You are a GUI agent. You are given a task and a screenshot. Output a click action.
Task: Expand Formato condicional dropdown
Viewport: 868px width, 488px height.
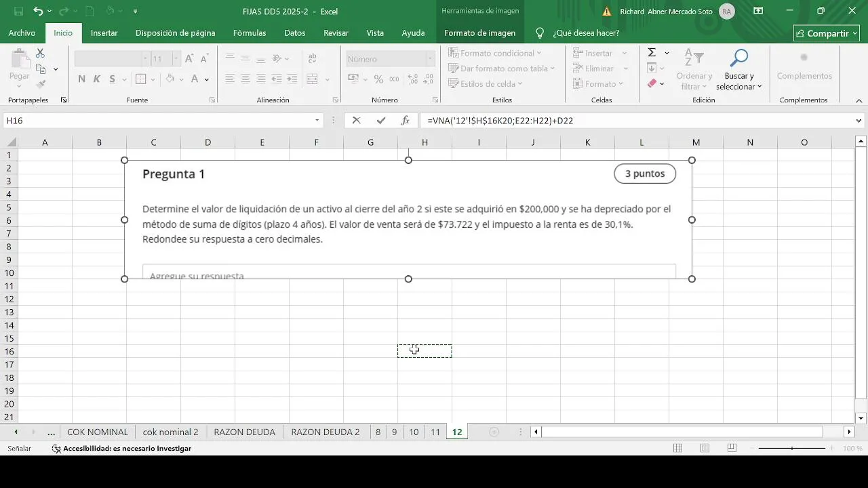pos(539,53)
